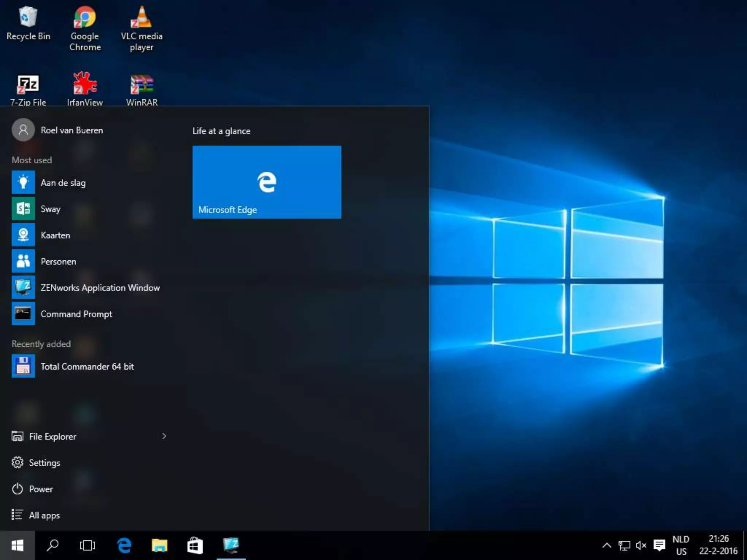
Task: Launch Google Chrome from the desktop
Action: [85, 28]
